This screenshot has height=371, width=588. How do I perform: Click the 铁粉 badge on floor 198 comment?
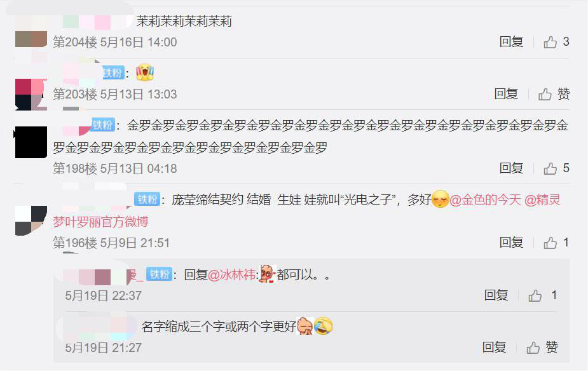click(x=103, y=125)
